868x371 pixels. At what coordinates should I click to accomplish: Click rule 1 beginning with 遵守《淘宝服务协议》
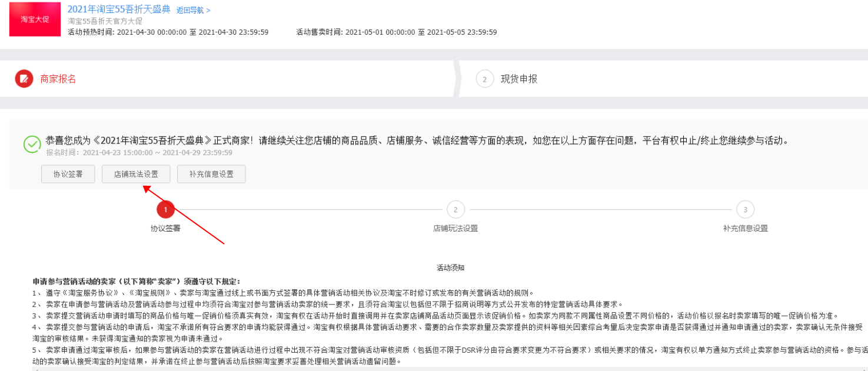(283, 293)
